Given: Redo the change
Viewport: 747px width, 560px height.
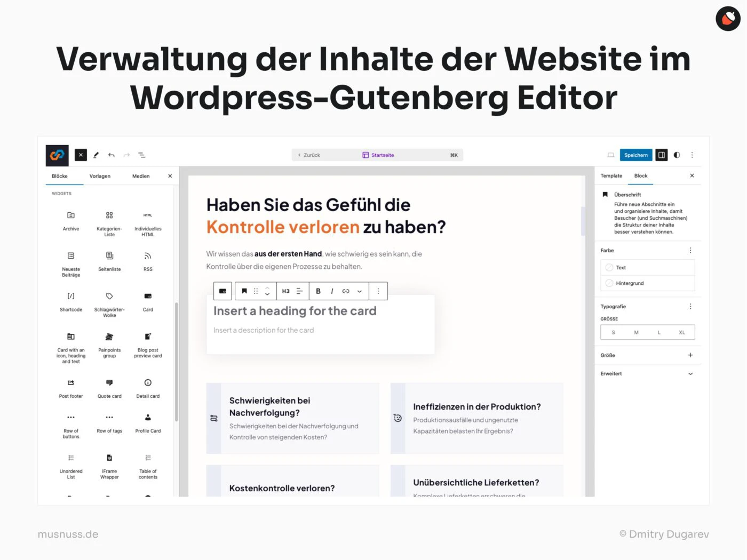Looking at the screenshot, I should click(x=126, y=155).
